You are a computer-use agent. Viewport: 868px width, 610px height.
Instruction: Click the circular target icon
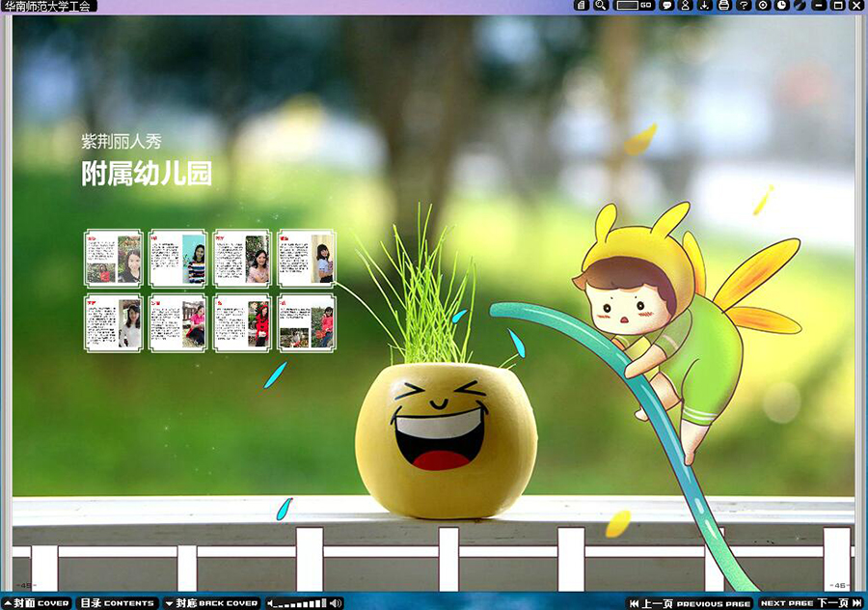click(x=763, y=6)
